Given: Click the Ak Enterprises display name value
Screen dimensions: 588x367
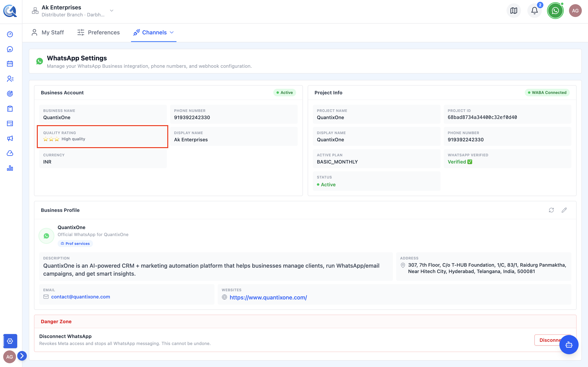Looking at the screenshot, I should (x=191, y=140).
